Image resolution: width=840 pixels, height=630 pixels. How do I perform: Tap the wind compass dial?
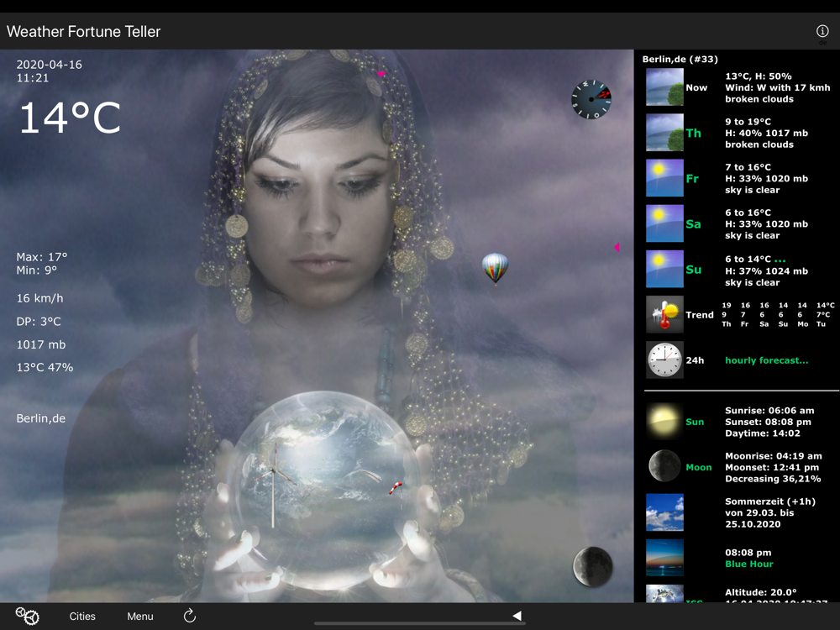[x=591, y=99]
